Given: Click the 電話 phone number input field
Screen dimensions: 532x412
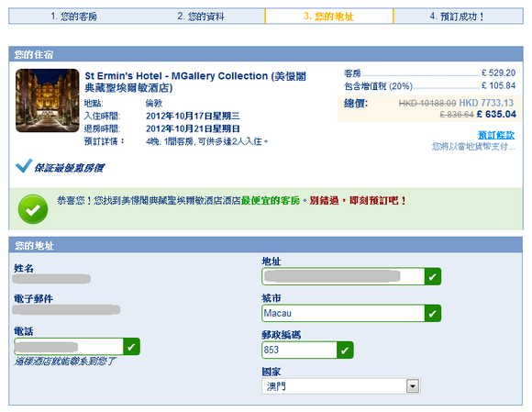Looking at the screenshot, I should (69, 347).
